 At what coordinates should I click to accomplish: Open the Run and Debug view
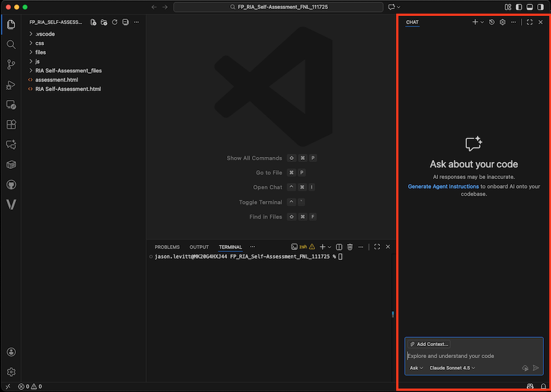pyautogui.click(x=10, y=84)
